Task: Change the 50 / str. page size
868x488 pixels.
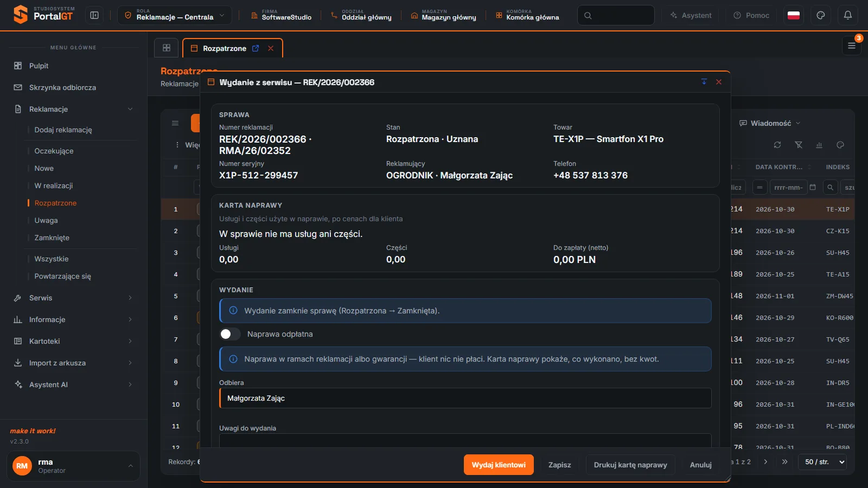Action: point(822,462)
